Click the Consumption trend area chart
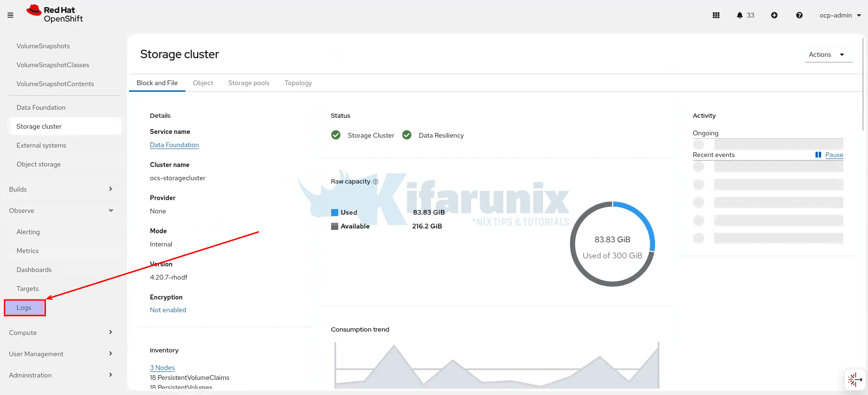The height and width of the screenshot is (395, 868). [497, 365]
